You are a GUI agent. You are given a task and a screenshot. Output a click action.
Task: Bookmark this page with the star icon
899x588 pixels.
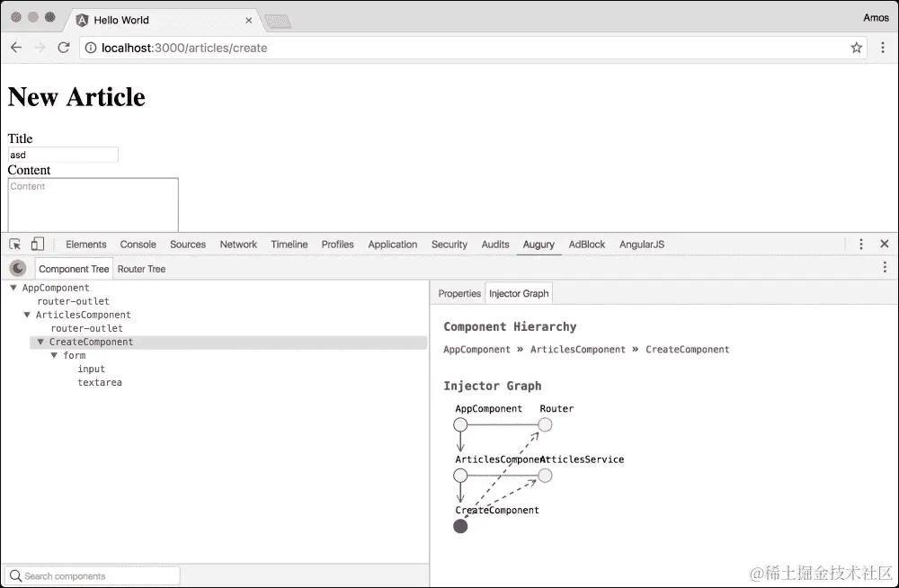point(857,48)
